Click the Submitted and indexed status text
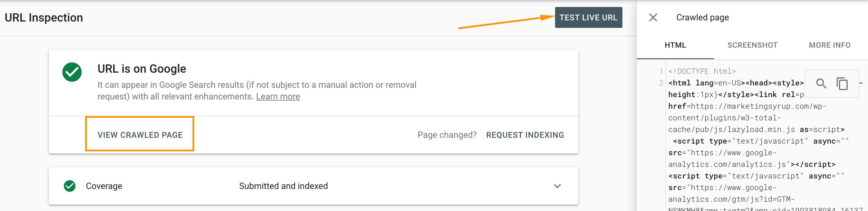The width and height of the screenshot is (868, 211). [x=283, y=186]
